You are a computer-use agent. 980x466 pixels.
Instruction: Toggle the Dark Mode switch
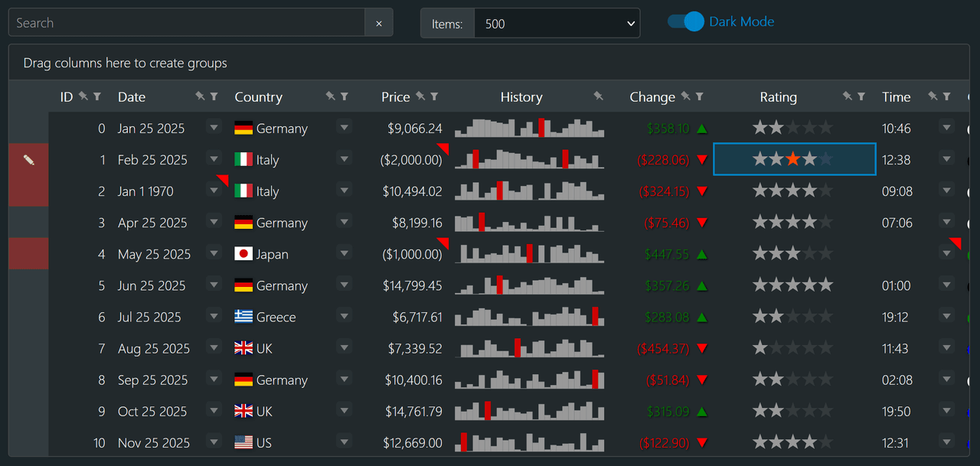685,21
